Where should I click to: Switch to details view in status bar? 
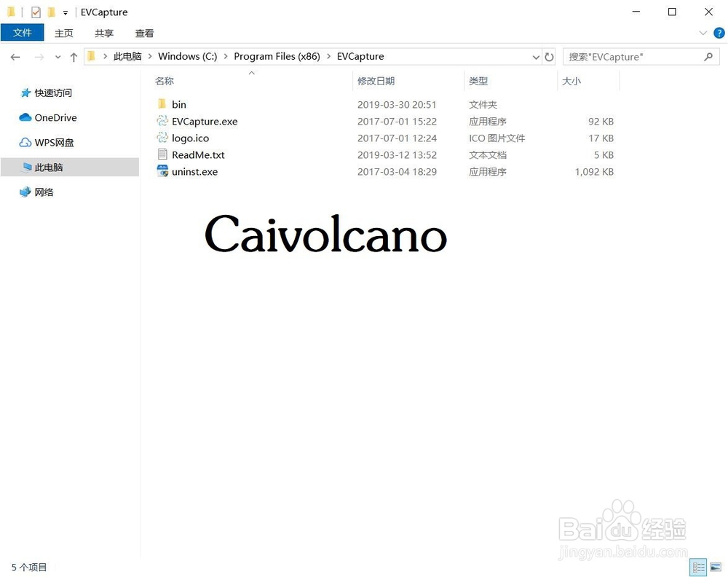[x=698, y=568]
